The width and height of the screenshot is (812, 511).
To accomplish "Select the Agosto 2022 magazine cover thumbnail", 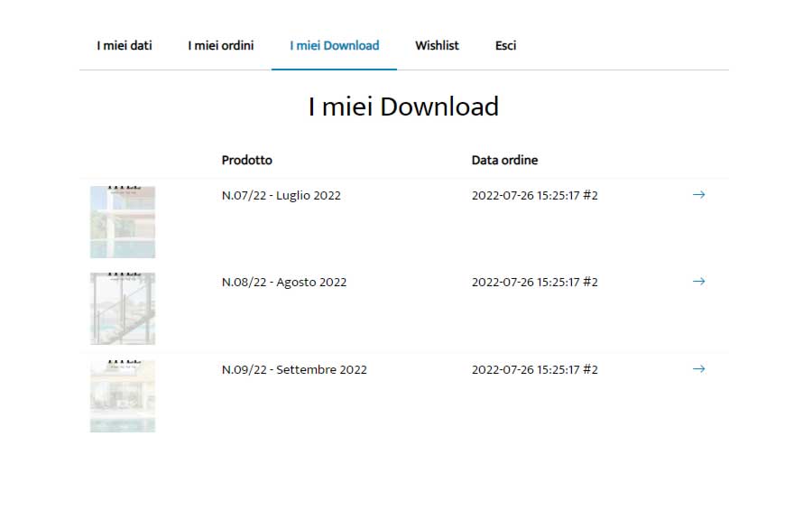I will [x=123, y=309].
